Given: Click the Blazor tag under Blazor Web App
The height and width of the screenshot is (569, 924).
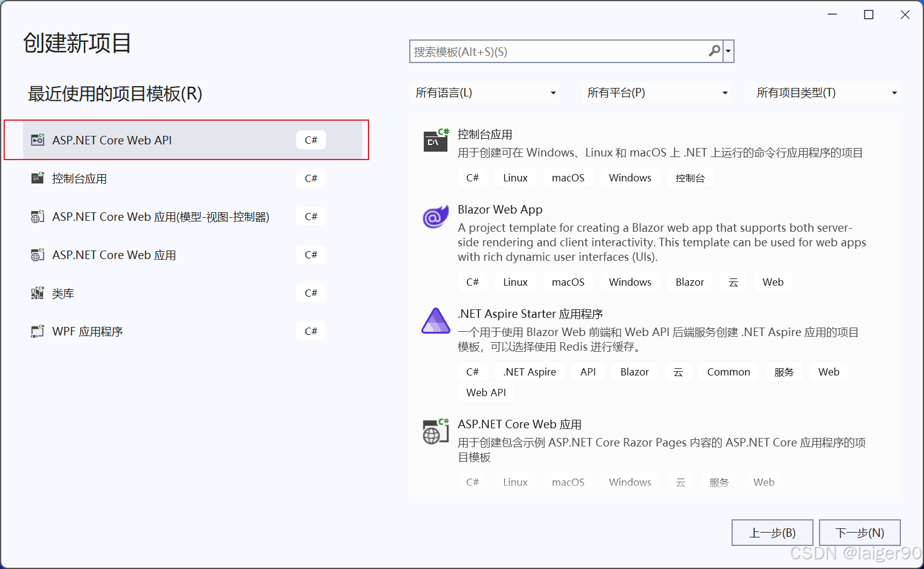Looking at the screenshot, I should pos(690,282).
